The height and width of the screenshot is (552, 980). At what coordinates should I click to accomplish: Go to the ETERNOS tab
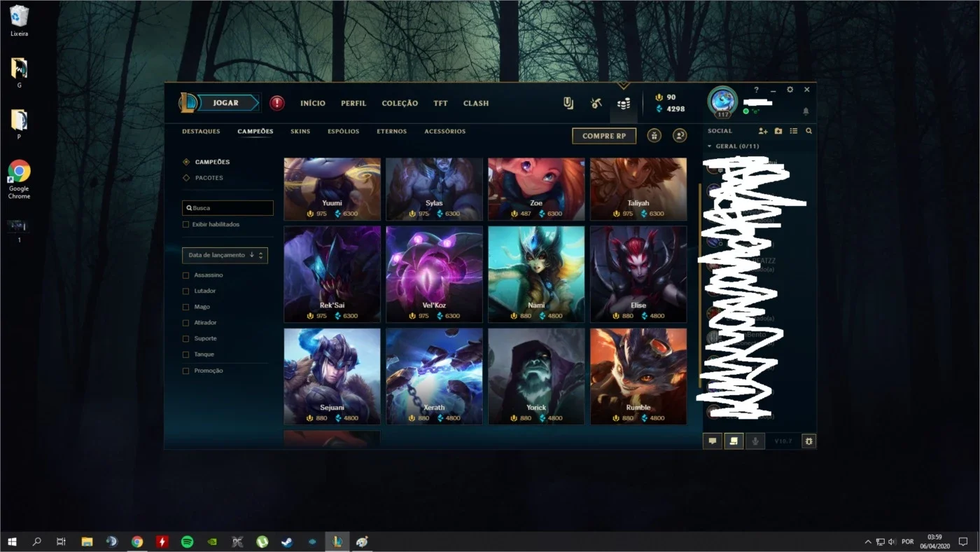point(392,132)
